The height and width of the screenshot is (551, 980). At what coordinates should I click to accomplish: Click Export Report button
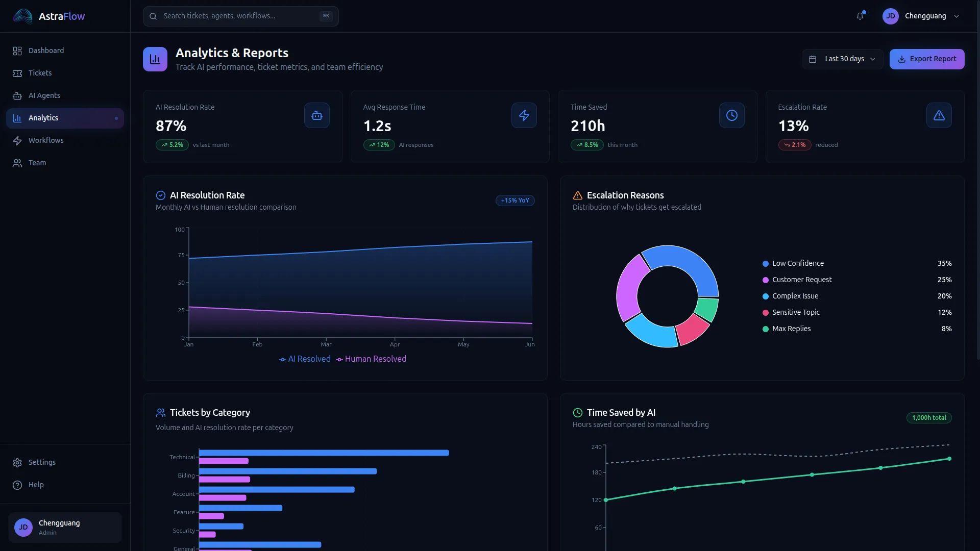click(927, 59)
